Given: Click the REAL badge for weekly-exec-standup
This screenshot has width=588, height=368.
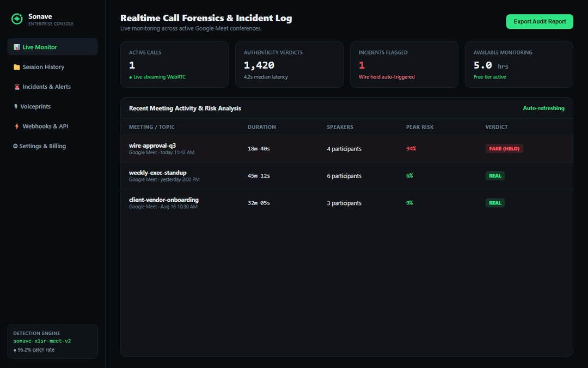Looking at the screenshot, I should (495, 176).
